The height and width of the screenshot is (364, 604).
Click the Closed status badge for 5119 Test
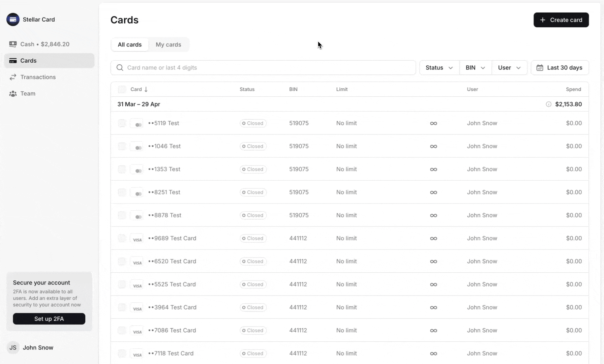[x=253, y=123]
